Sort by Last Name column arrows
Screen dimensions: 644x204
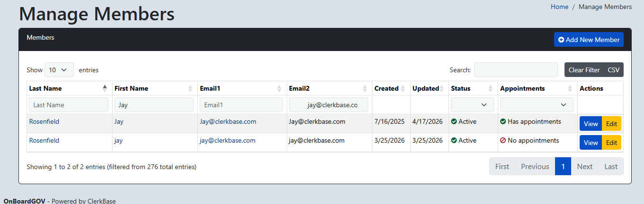[x=105, y=88]
